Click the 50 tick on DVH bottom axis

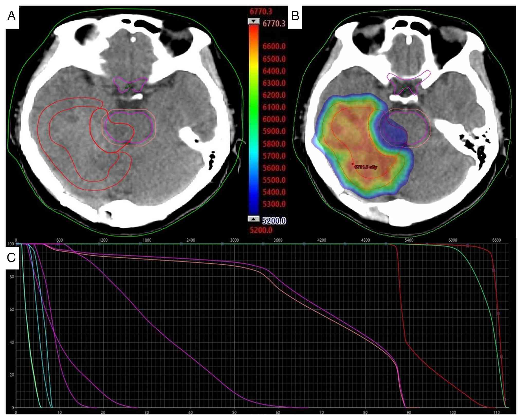pos(234,413)
